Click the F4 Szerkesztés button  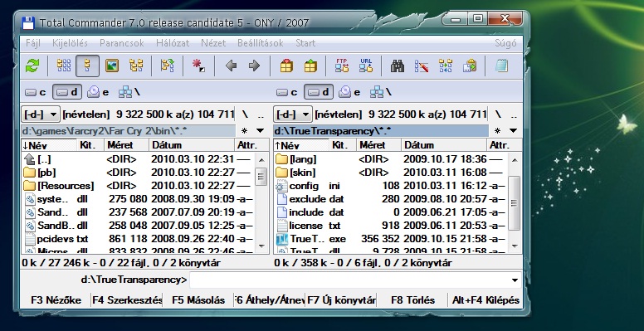tap(127, 300)
